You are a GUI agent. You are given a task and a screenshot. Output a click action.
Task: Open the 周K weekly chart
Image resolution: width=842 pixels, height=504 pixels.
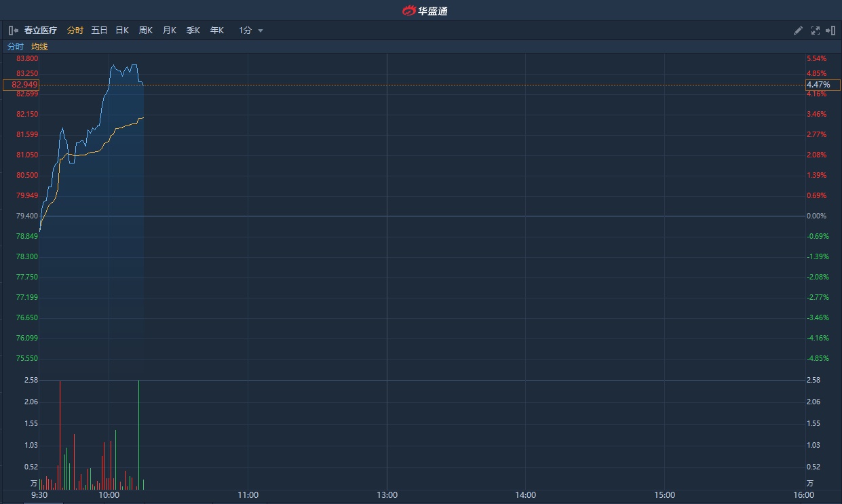pos(146,31)
